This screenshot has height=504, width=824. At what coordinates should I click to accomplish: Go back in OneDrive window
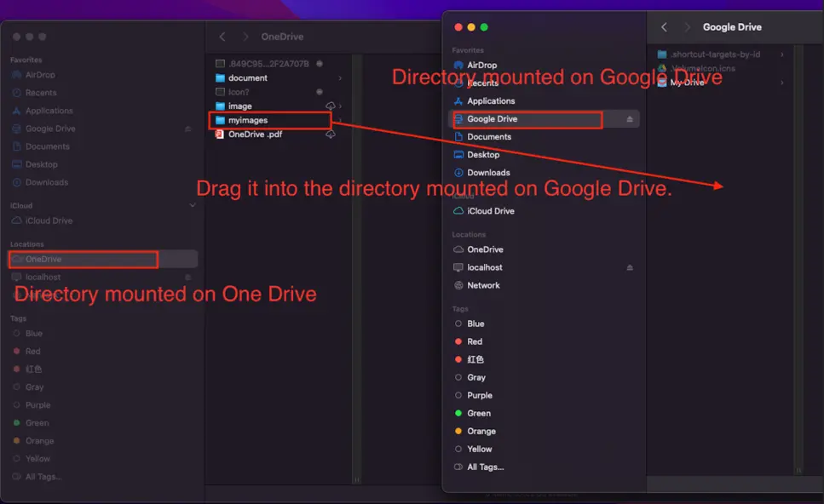click(222, 37)
